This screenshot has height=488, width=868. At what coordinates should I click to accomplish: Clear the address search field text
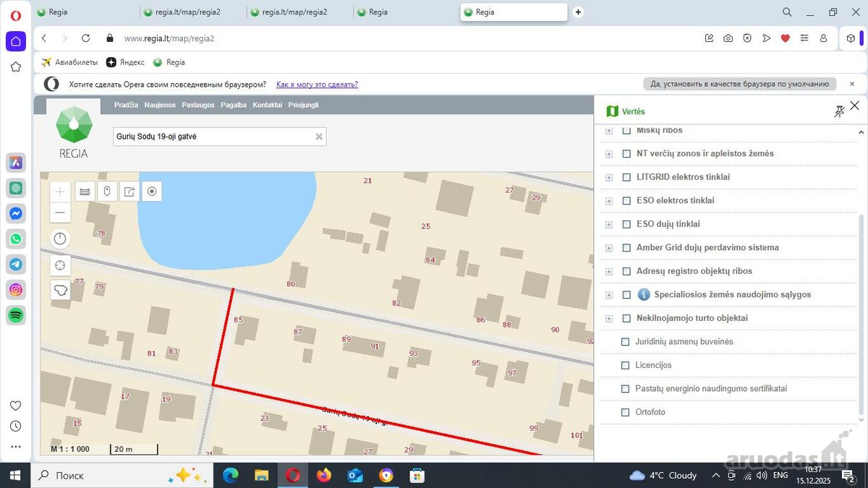coord(319,136)
